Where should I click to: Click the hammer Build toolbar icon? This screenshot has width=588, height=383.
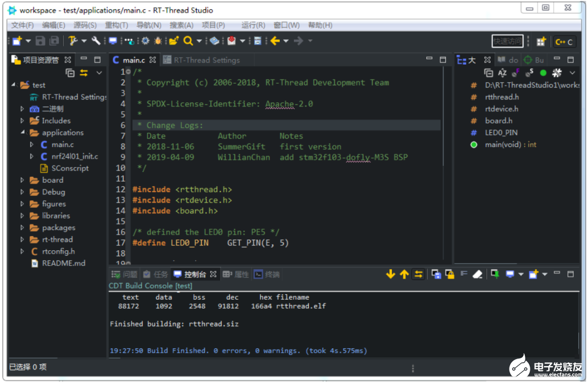pyautogui.click(x=73, y=41)
